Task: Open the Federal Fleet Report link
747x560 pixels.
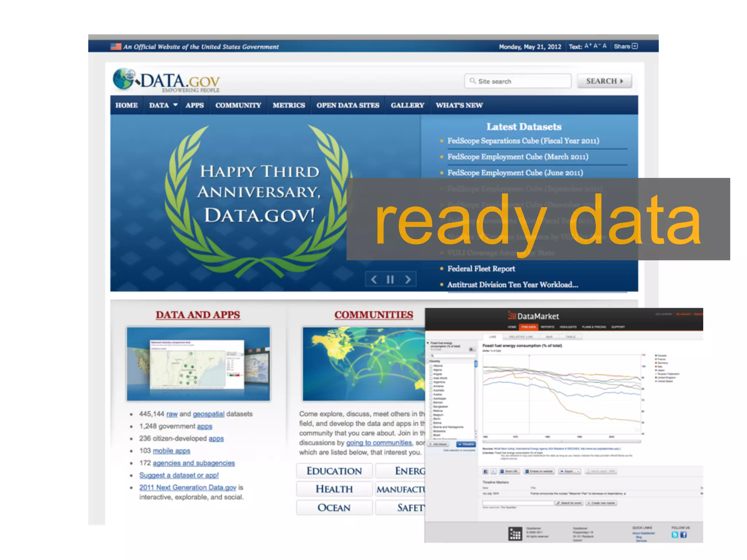Action: point(481,269)
